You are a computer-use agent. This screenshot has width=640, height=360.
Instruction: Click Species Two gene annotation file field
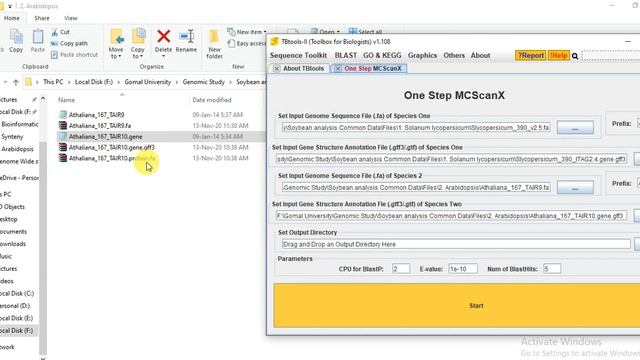(451, 216)
